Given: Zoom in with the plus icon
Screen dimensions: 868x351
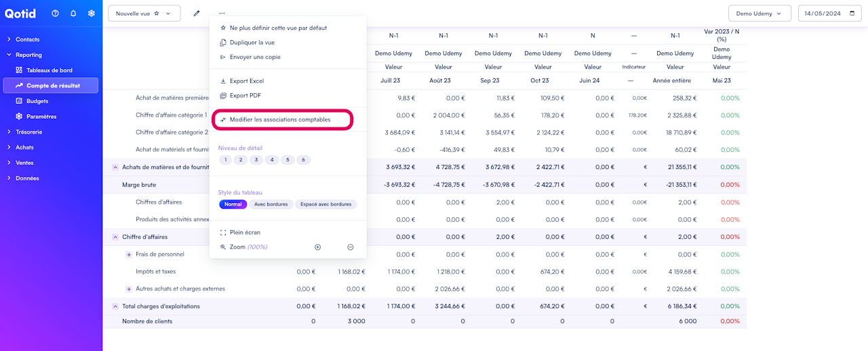Looking at the screenshot, I should [x=317, y=247].
